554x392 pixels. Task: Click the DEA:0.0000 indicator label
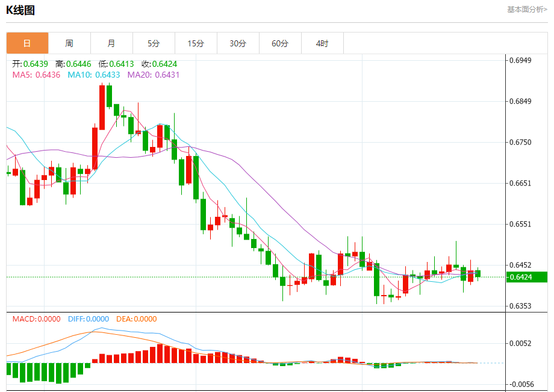[x=136, y=319]
